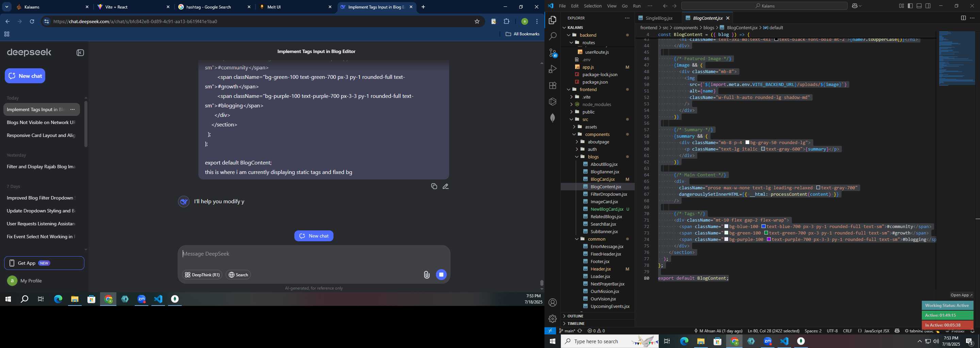This screenshot has width=980, height=348.
Task: Open options ellipsis on 'Implement Tags Input' chat
Action: pos(73,110)
